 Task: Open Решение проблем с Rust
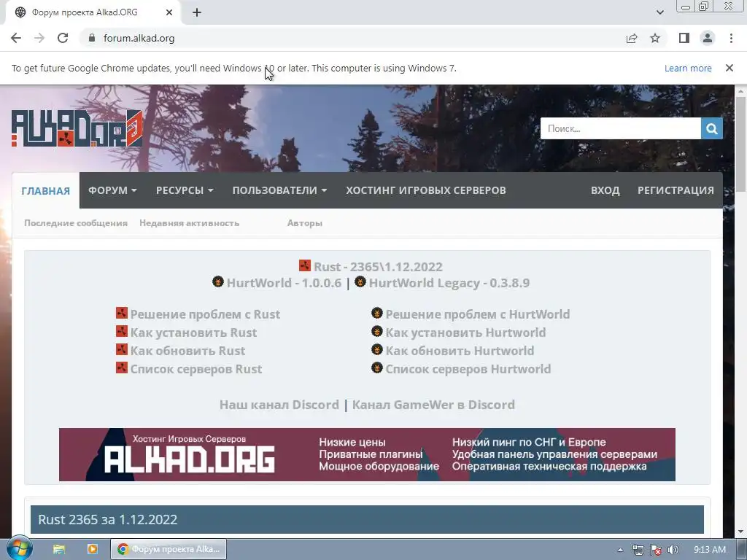pos(205,314)
